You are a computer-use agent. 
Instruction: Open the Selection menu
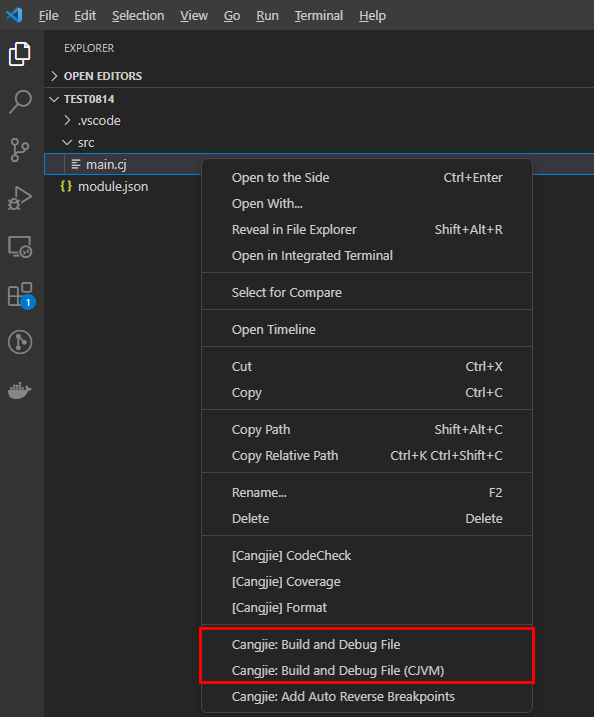coord(138,16)
